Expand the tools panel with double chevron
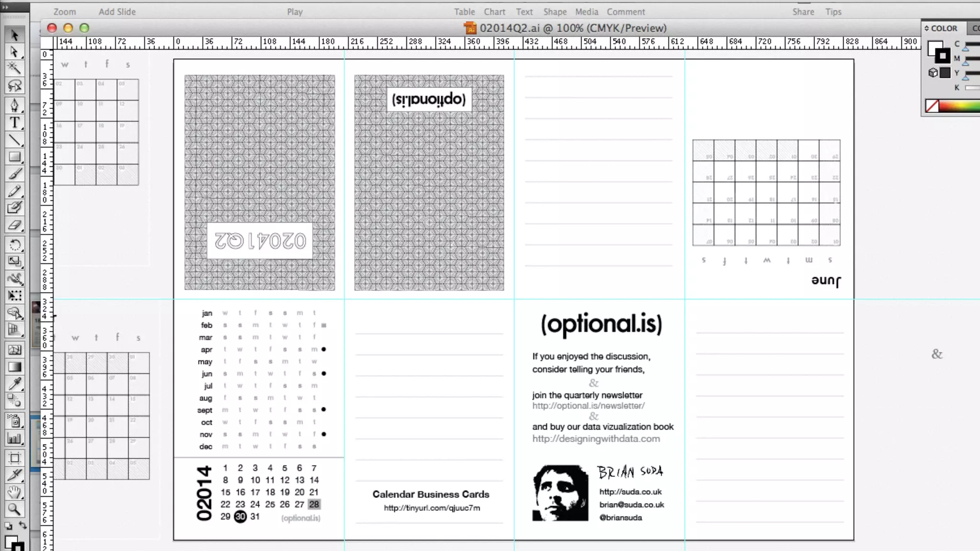Viewport: 980px width, 551px height. [5, 7]
